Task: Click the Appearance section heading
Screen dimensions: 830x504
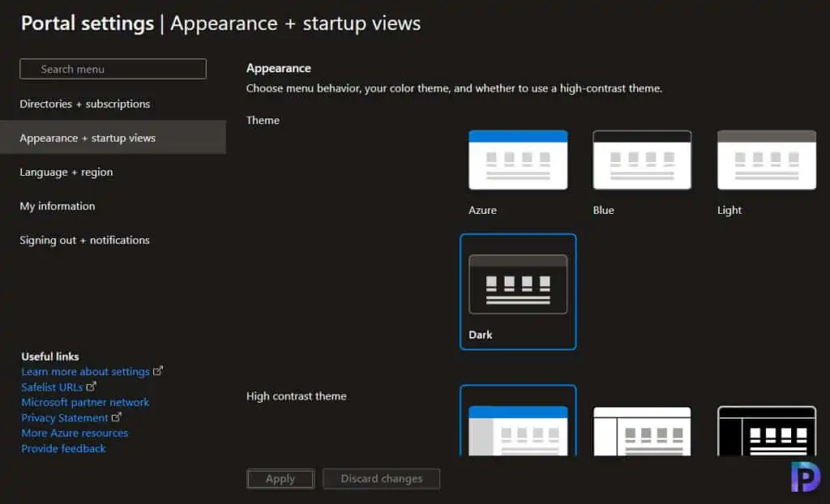Action: (x=279, y=68)
